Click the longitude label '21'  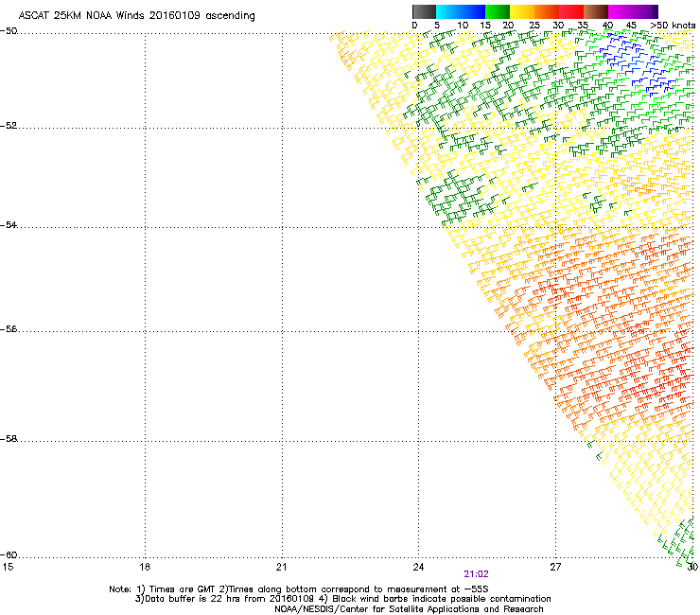(281, 567)
